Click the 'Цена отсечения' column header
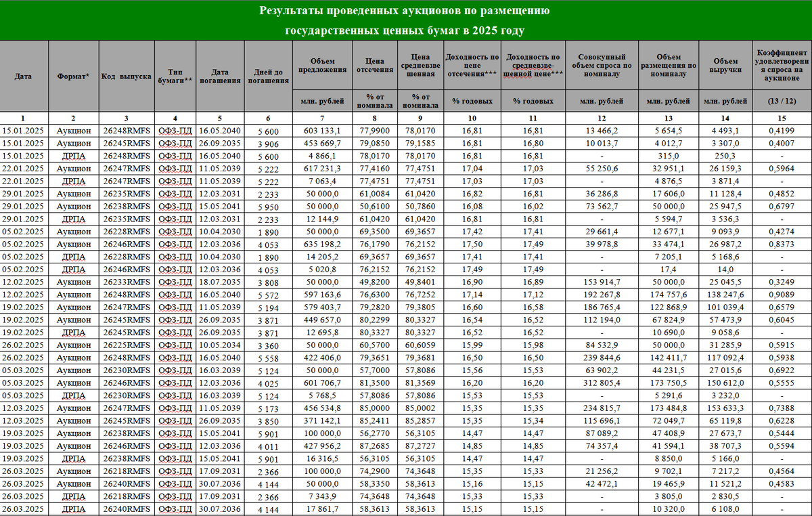The width and height of the screenshot is (812, 516). pyautogui.click(x=374, y=64)
